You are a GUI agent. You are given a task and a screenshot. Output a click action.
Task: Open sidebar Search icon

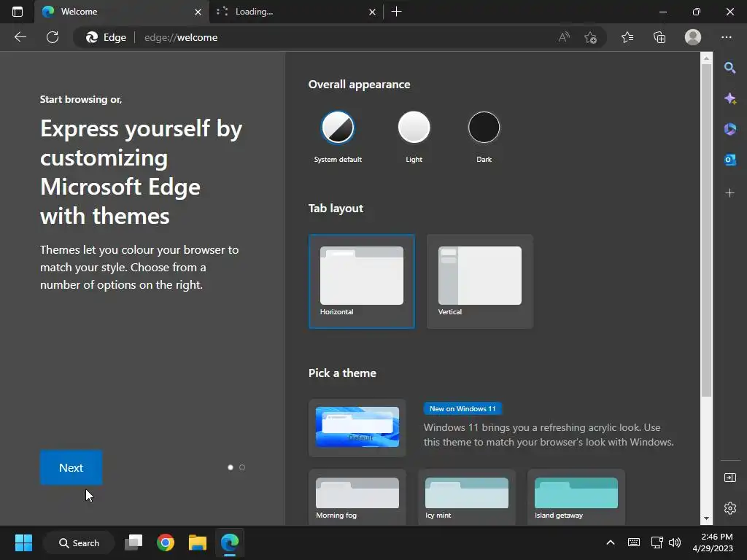coord(729,68)
